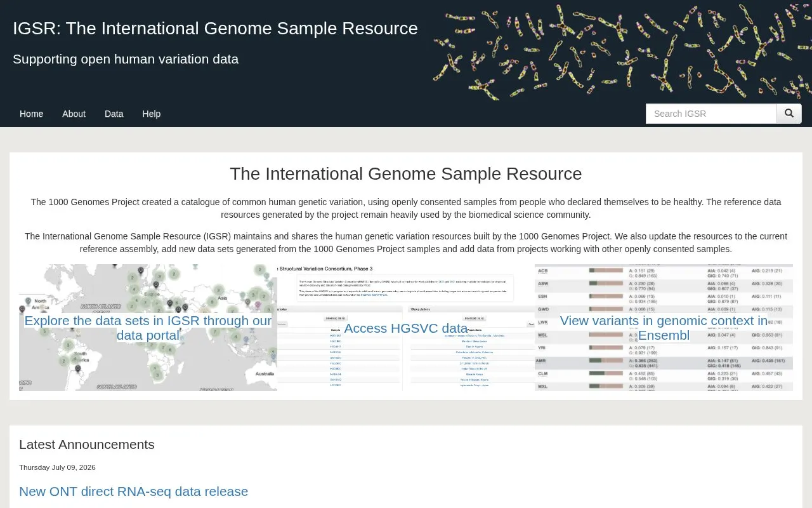The width and height of the screenshot is (812, 508).
Task: Click the "Thursday July 09, 2026" date text
Action: point(57,467)
